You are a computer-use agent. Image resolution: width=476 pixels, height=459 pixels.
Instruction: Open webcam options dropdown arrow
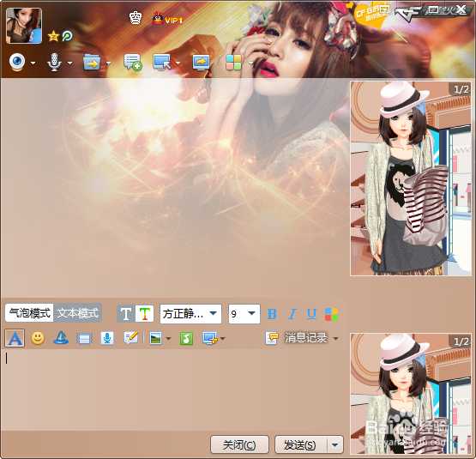33,63
